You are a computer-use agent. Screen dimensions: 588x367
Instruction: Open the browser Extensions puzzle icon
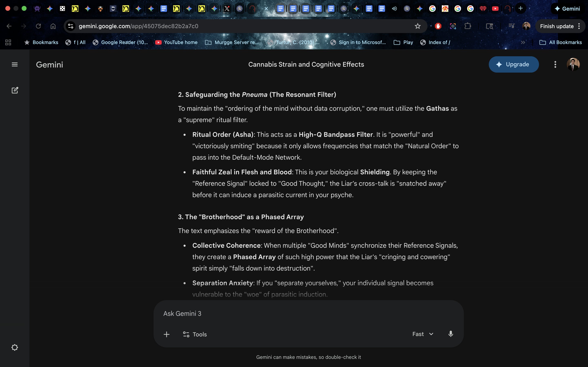click(468, 26)
